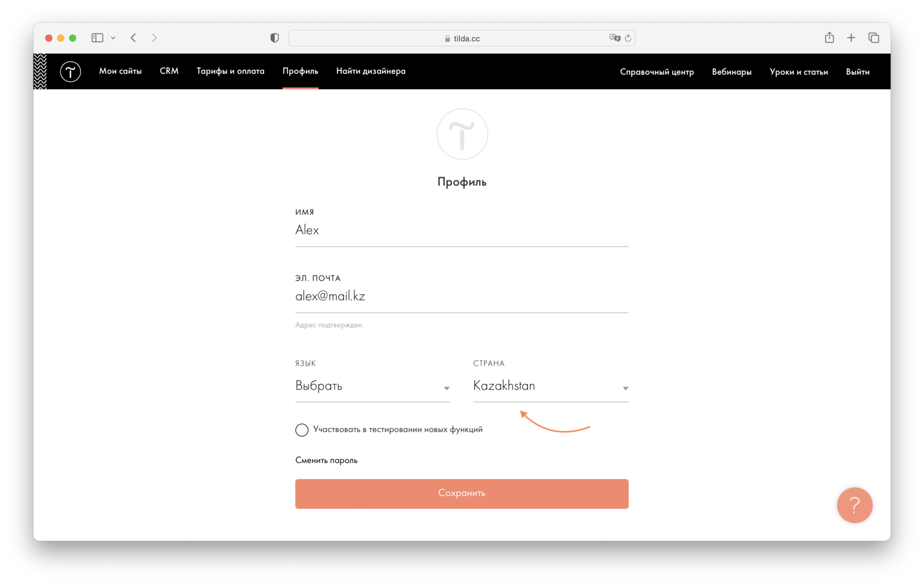Open Справочный центр link
924x585 pixels.
(657, 71)
